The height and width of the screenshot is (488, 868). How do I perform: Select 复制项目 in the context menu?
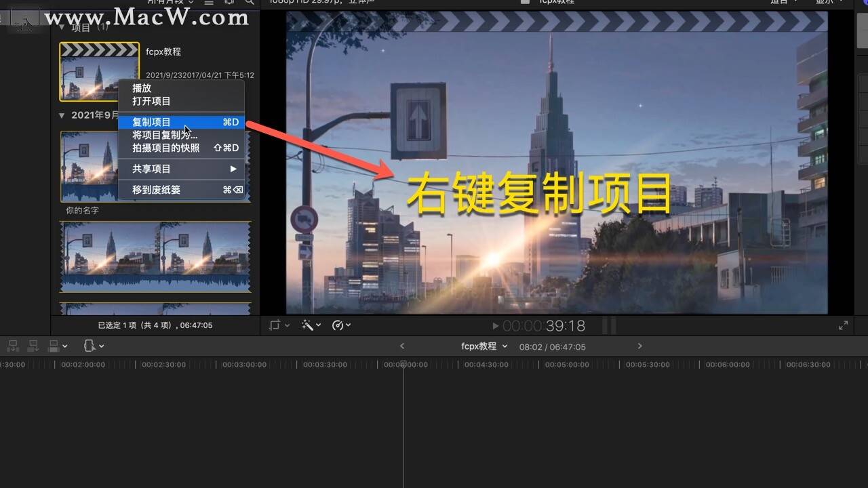pyautogui.click(x=181, y=122)
